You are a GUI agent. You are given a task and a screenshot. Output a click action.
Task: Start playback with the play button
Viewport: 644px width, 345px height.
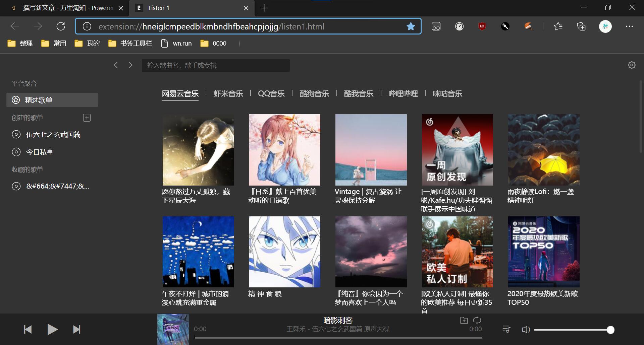coord(52,330)
